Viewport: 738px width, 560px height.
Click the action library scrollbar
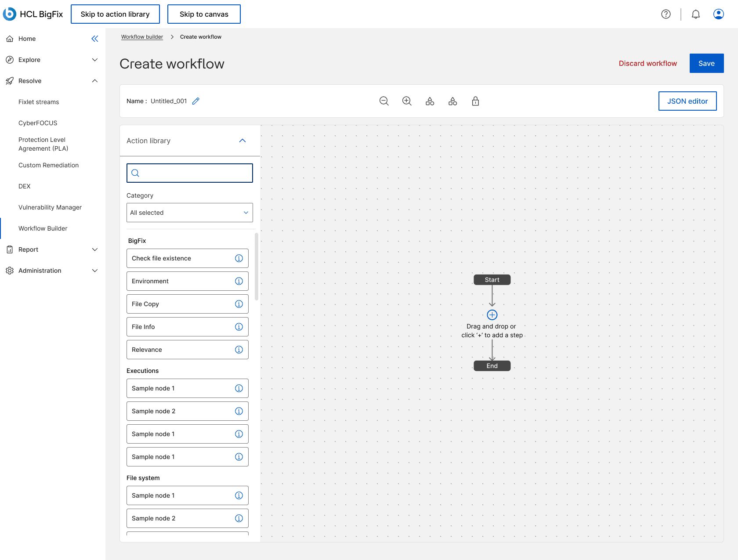pos(257,267)
